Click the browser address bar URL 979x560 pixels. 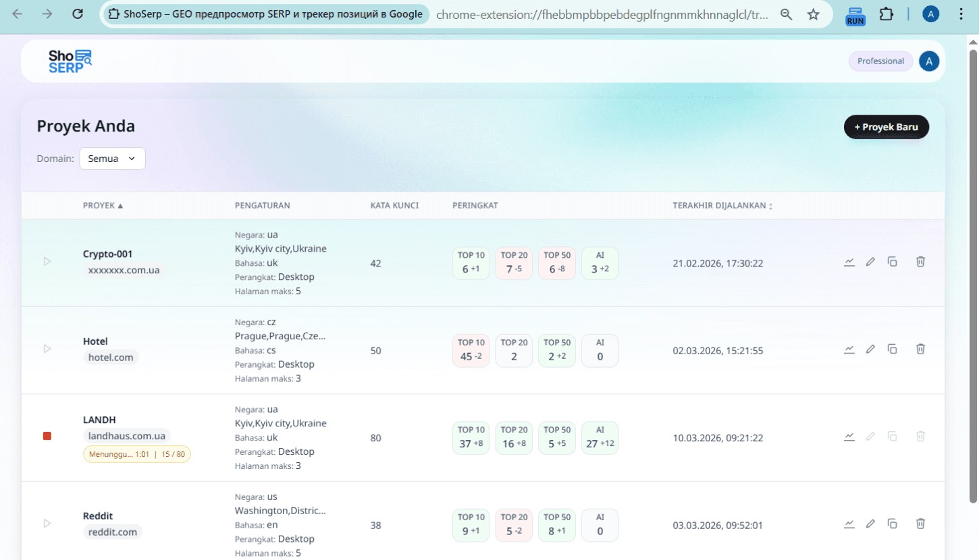[x=602, y=14]
